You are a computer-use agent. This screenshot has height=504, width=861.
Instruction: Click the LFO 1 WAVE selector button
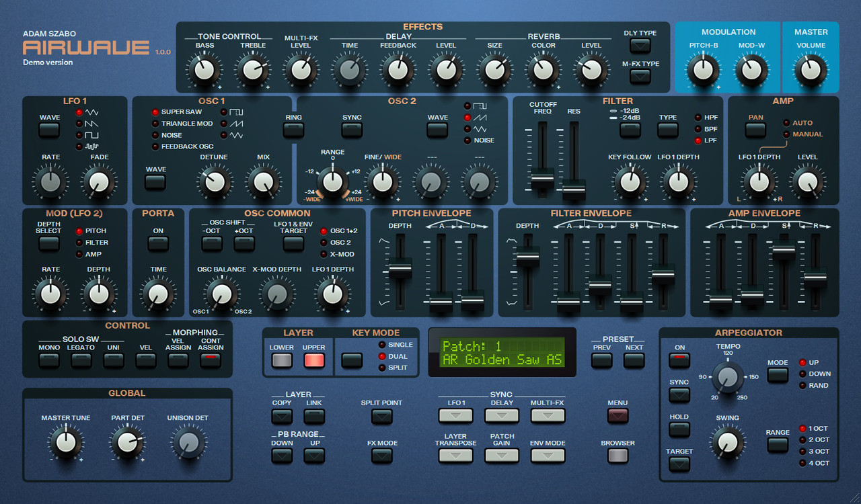pos(49,130)
